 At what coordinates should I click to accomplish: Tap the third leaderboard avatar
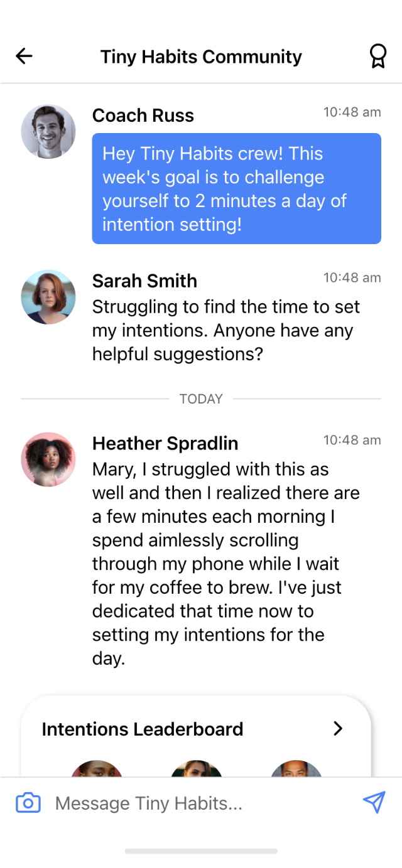tap(296, 769)
